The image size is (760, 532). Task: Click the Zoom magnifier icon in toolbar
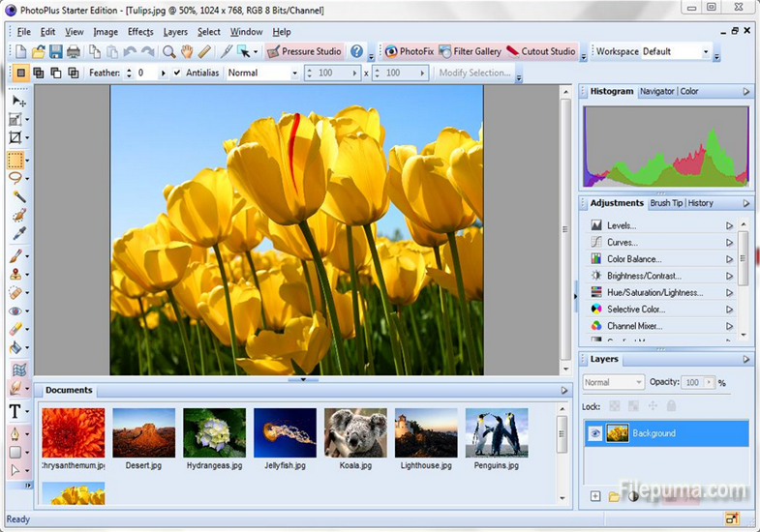tap(169, 51)
